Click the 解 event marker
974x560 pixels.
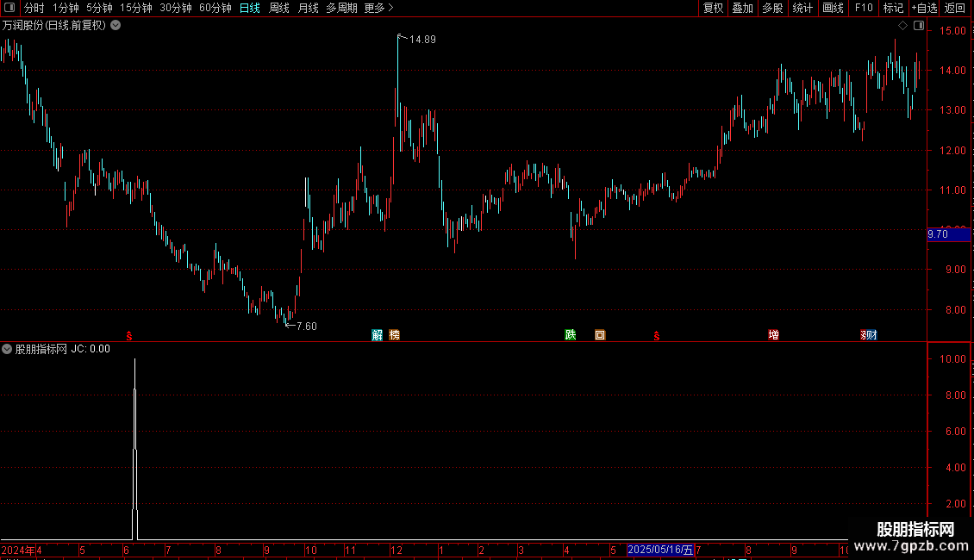(377, 335)
